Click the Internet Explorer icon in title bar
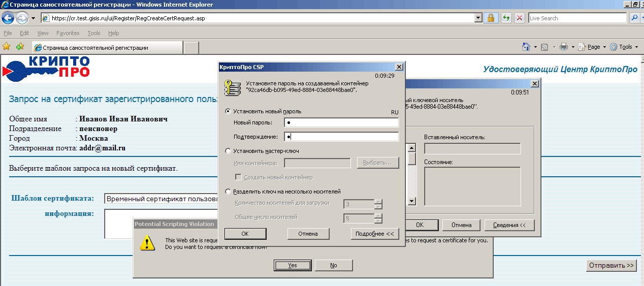The width and height of the screenshot is (644, 286). pyautogui.click(x=5, y=5)
